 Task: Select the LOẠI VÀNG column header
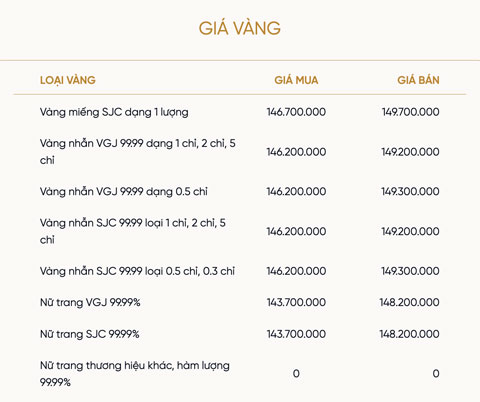(68, 80)
